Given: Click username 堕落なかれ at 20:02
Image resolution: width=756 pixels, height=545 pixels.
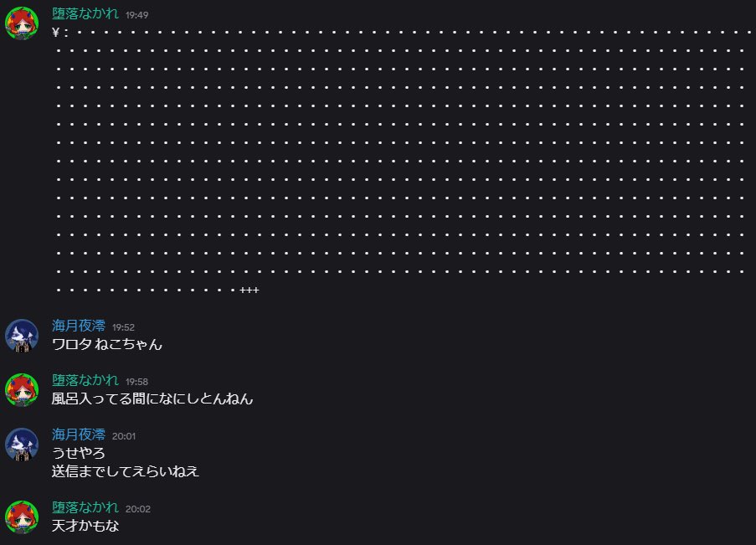Looking at the screenshot, I should click(x=85, y=508).
